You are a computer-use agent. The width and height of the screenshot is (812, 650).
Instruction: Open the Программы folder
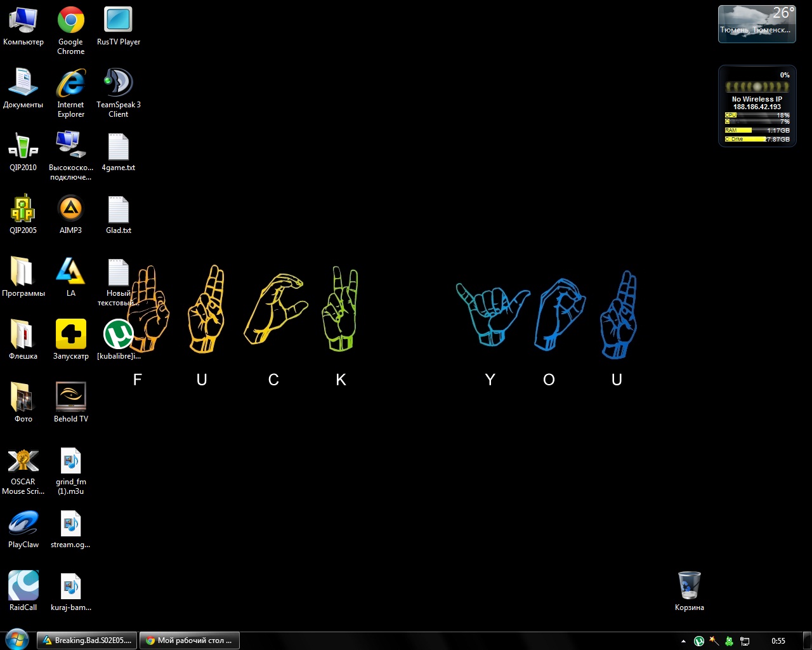click(x=23, y=272)
